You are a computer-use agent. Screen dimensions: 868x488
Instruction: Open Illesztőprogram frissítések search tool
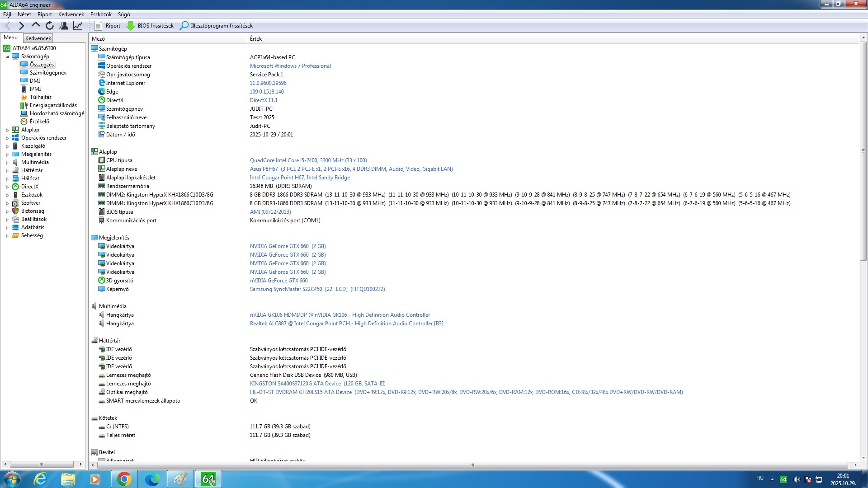[216, 26]
